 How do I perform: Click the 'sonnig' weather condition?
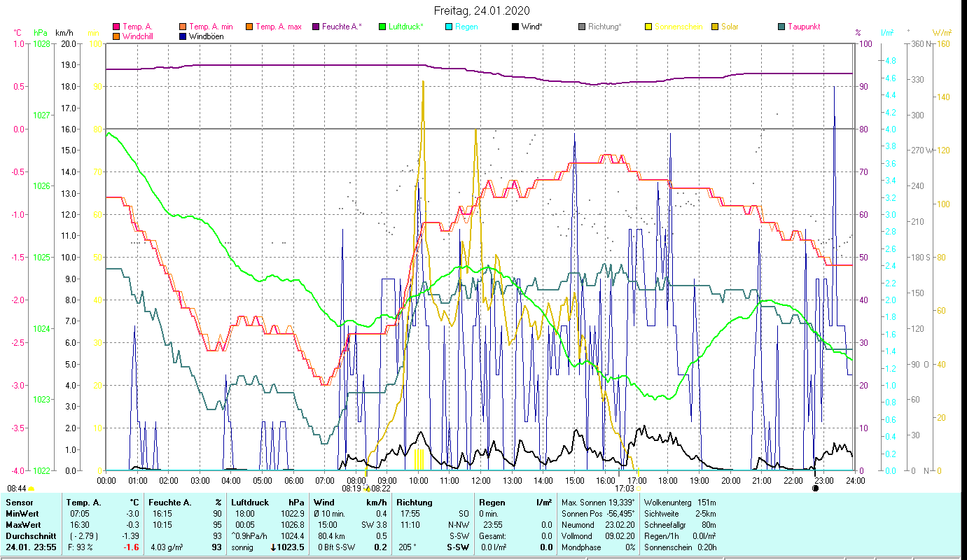[x=242, y=547]
